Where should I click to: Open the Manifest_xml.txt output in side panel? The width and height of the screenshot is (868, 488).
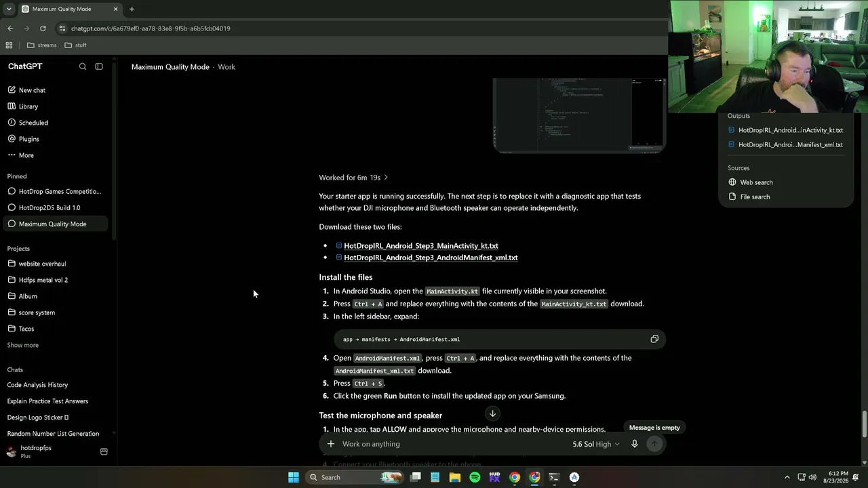785,144
